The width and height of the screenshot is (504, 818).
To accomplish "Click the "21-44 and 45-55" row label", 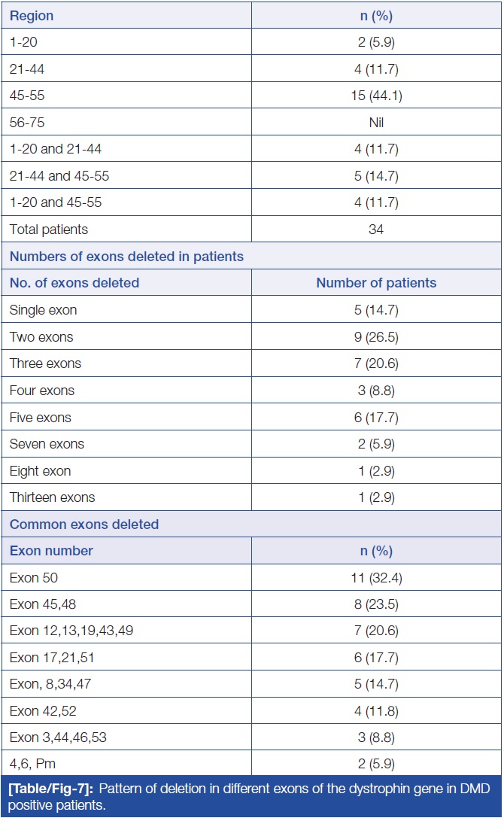I will (56, 176).
